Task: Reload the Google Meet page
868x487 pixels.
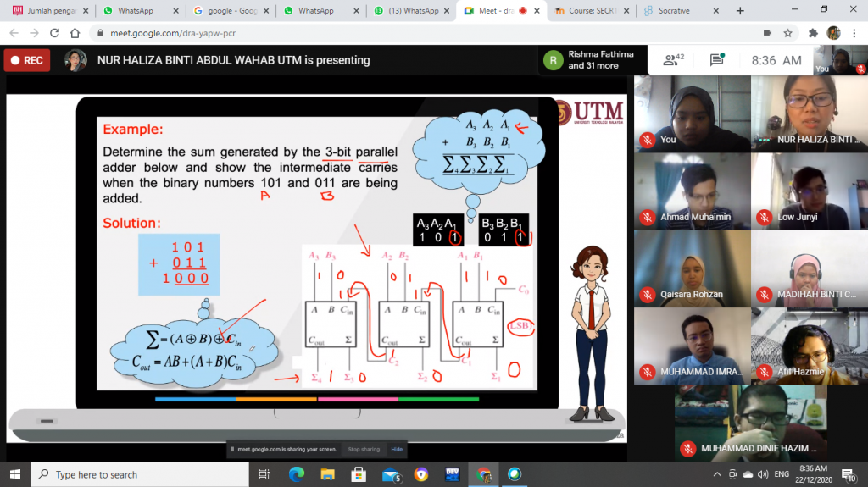Action: (x=53, y=33)
